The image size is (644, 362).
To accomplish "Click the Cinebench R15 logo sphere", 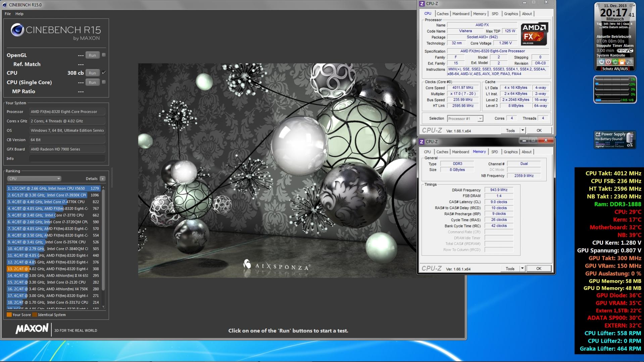I will pyautogui.click(x=17, y=30).
